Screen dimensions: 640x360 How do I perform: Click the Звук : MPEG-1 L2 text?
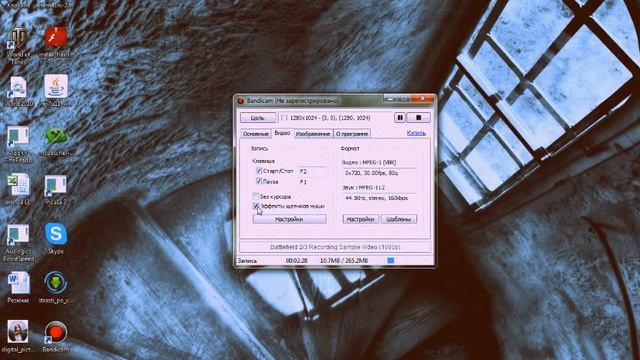[x=364, y=187]
